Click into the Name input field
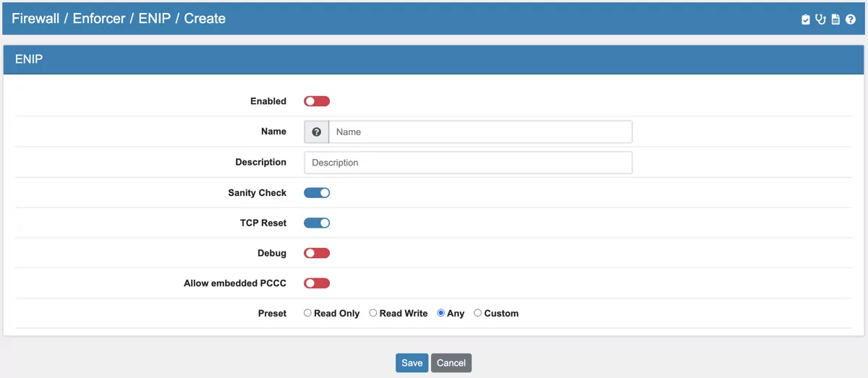The image size is (868, 378). point(480,132)
